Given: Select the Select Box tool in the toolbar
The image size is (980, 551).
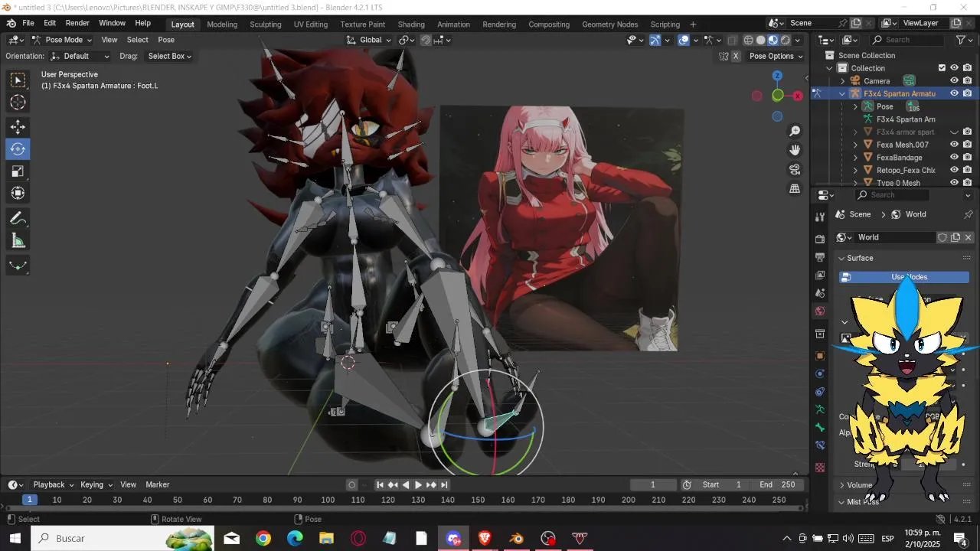Looking at the screenshot, I should point(18,80).
